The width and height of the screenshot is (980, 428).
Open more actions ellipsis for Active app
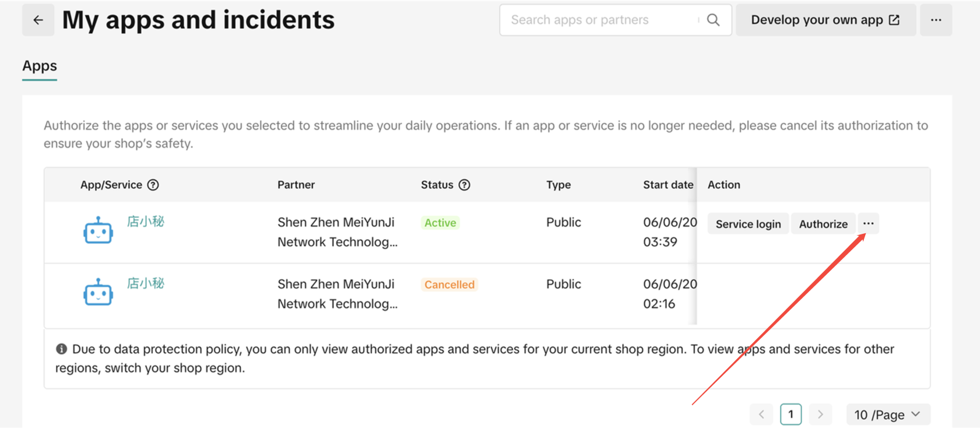[x=868, y=223]
